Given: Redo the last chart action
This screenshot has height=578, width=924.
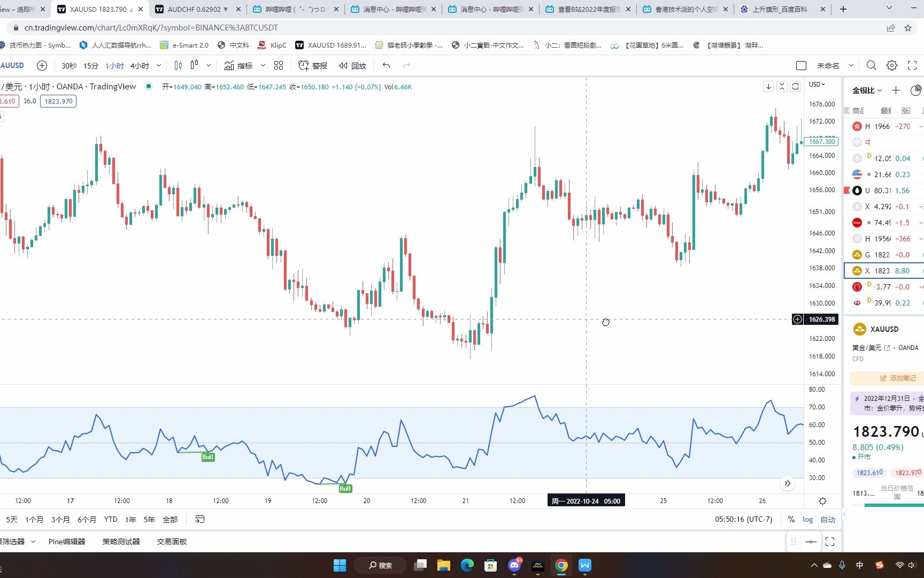Looking at the screenshot, I should (406, 65).
